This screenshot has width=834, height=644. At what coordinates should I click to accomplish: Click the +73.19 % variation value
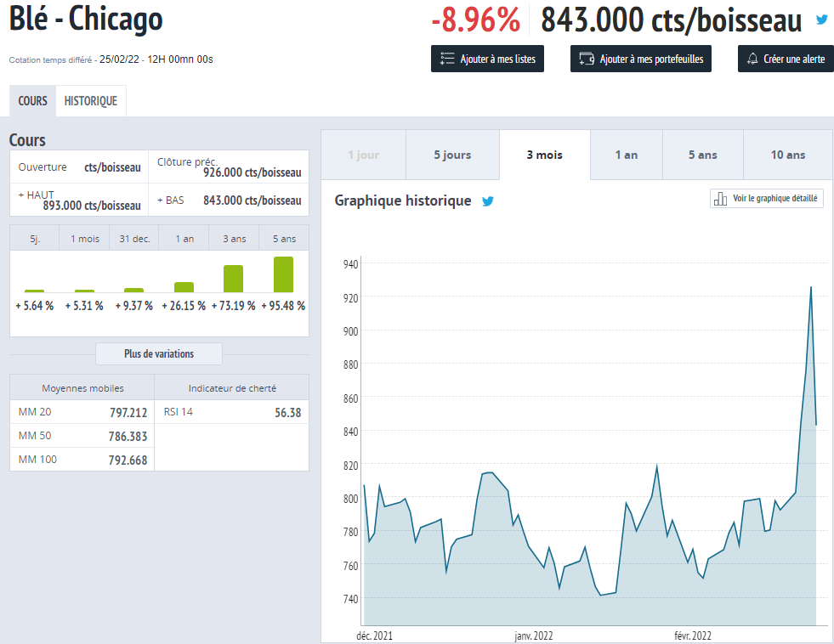coord(234,306)
